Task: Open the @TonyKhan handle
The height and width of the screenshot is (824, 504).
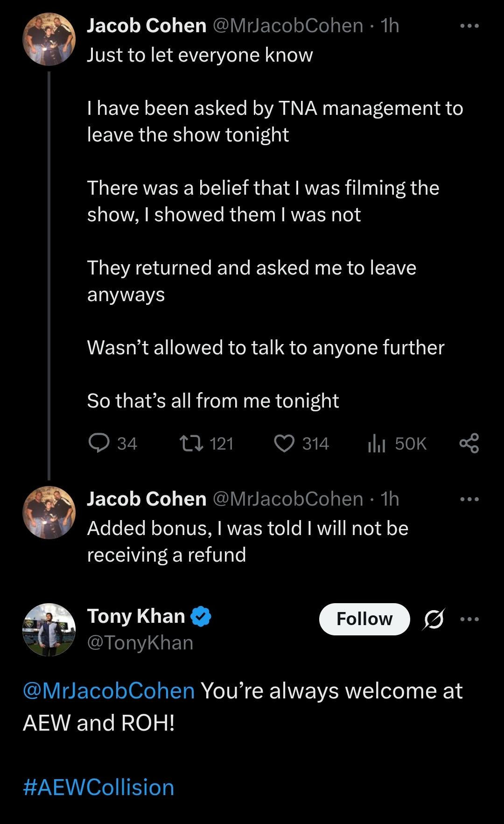Action: (140, 643)
